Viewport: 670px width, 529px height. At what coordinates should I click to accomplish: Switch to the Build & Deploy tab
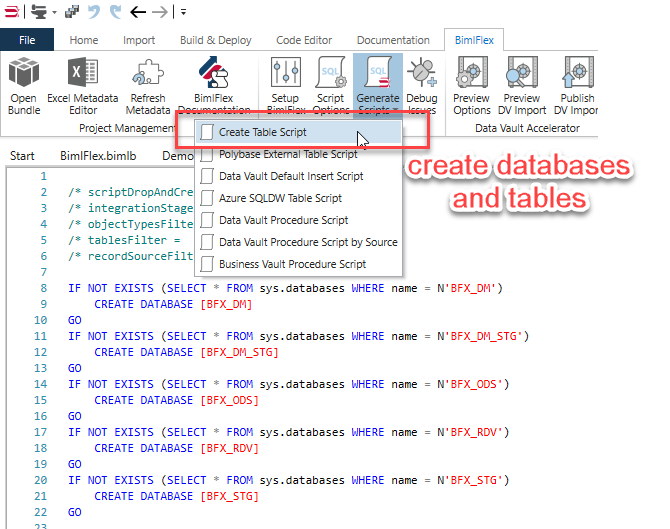click(x=215, y=40)
